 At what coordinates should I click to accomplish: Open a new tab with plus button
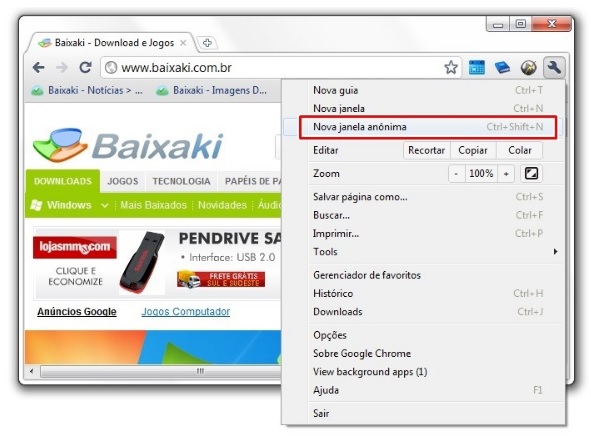207,43
